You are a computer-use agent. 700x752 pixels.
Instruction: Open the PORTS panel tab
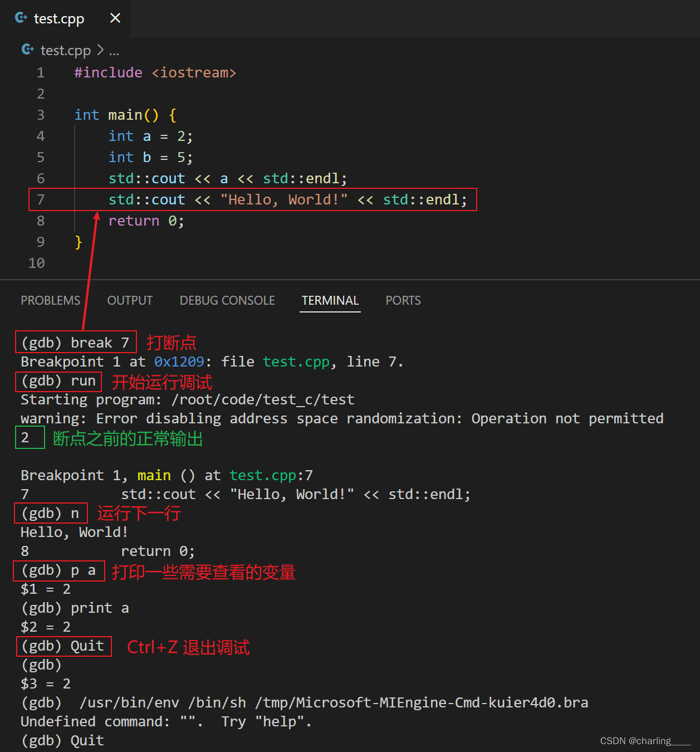click(x=403, y=300)
